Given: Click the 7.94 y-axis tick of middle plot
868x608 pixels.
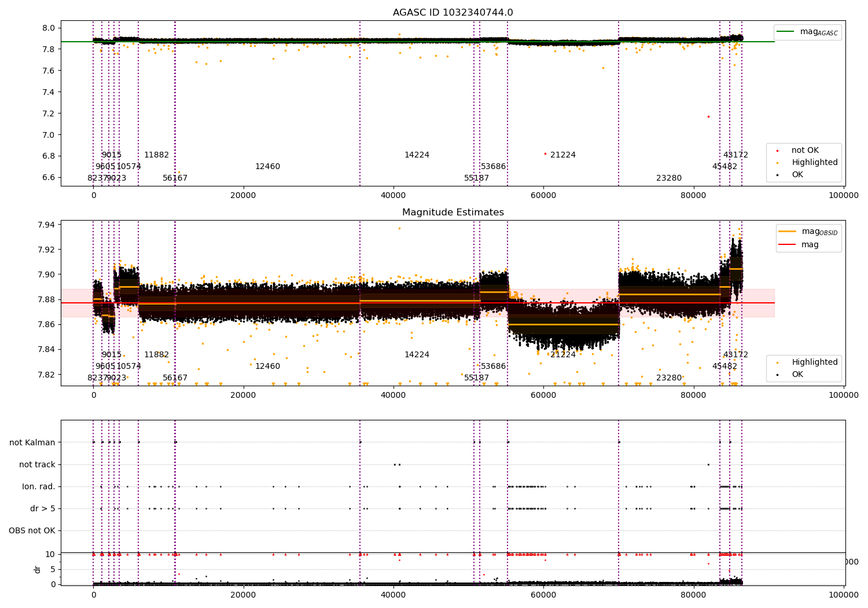Looking at the screenshot, I should (46, 225).
